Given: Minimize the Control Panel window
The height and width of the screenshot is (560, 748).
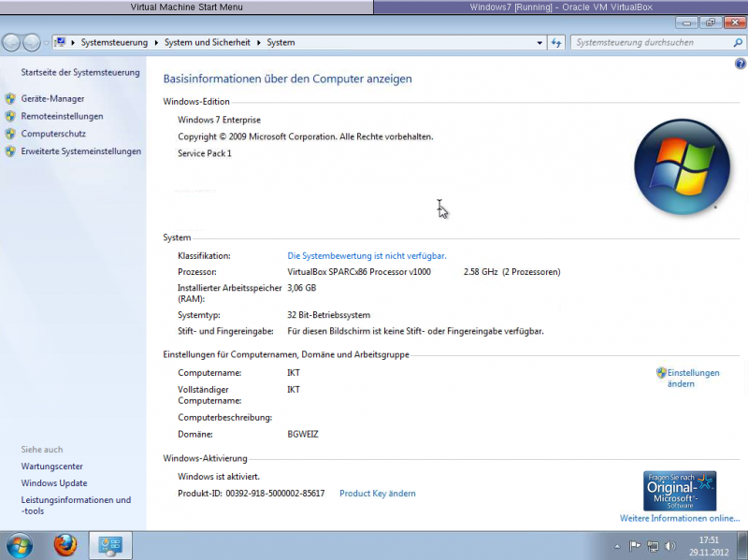Looking at the screenshot, I should 686,22.
